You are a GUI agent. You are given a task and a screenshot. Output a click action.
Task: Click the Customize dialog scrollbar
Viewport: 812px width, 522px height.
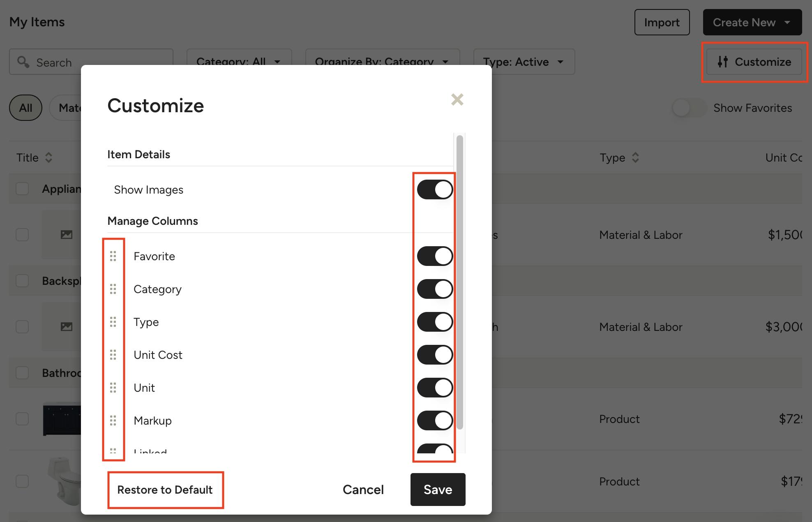click(460, 282)
